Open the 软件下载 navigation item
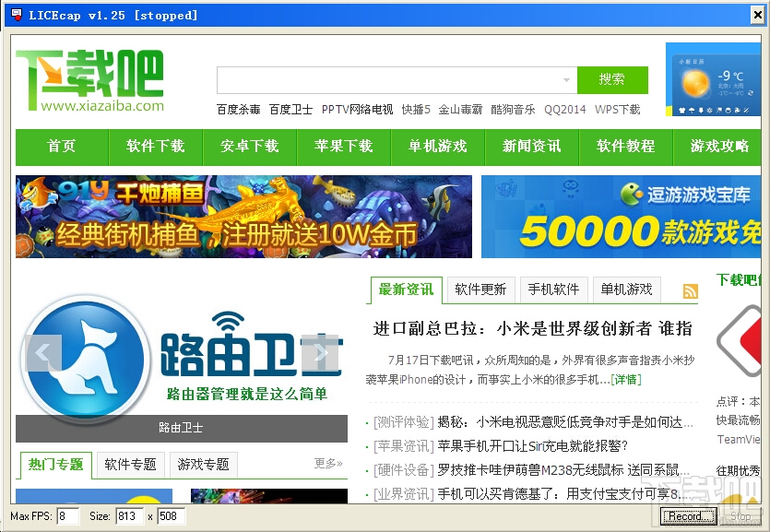770x532 pixels. (x=155, y=147)
